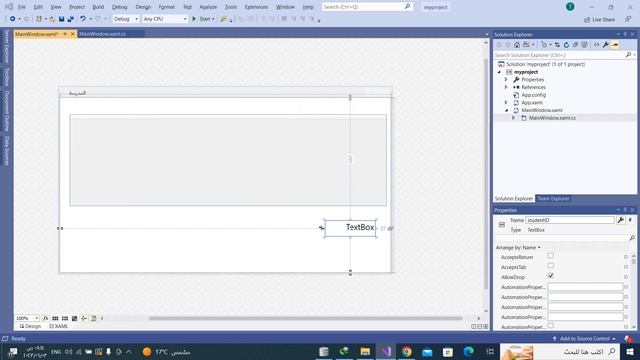Viewport: 640px width, 360px height.
Task: Click the designer horizontal scrollbar
Action: [305, 318]
